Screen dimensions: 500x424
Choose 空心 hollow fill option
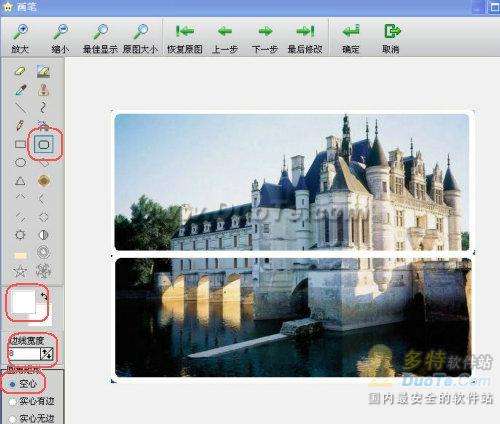[x=23, y=384]
